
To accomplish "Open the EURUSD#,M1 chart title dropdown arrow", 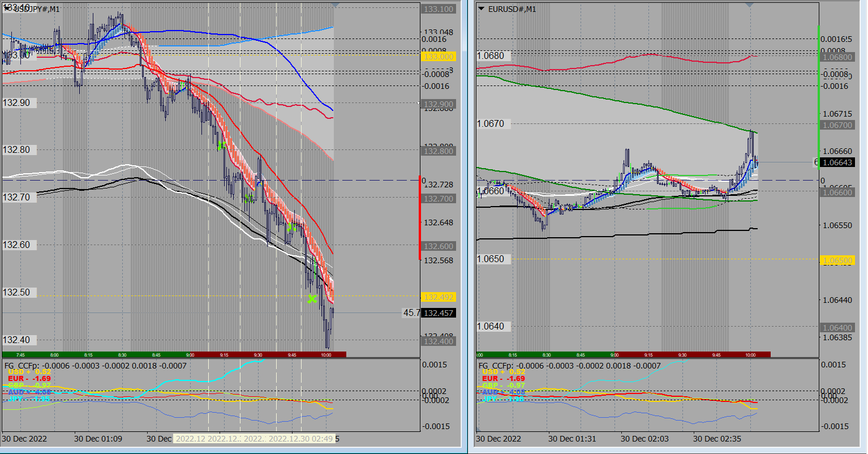I will (x=481, y=8).
